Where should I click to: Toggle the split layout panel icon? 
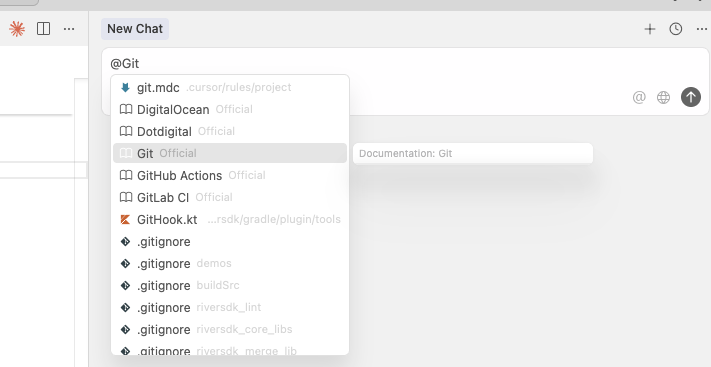[x=44, y=29]
